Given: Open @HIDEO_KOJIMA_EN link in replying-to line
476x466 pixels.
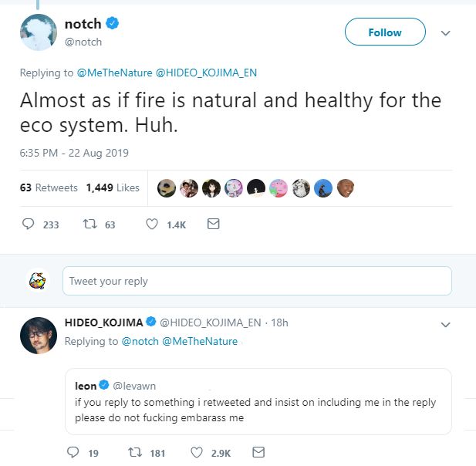Looking at the screenshot, I should click(206, 73).
